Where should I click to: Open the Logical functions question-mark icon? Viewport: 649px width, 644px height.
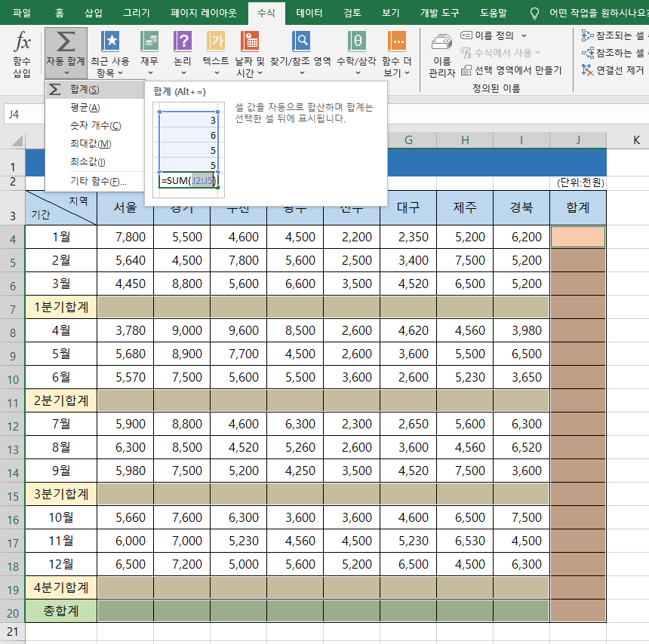click(183, 41)
